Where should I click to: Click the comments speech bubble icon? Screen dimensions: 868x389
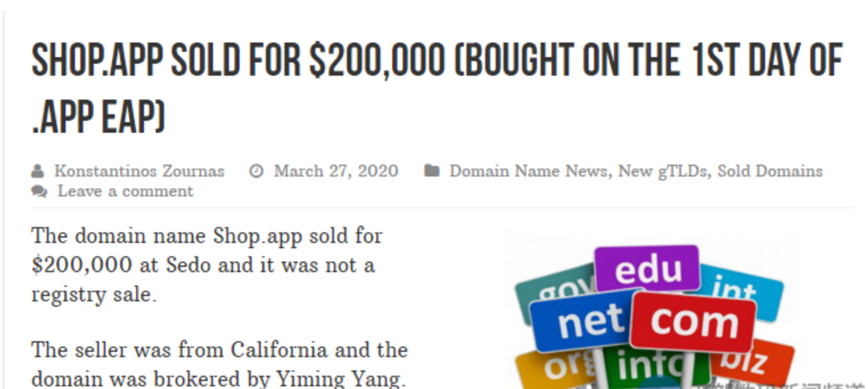tap(39, 191)
